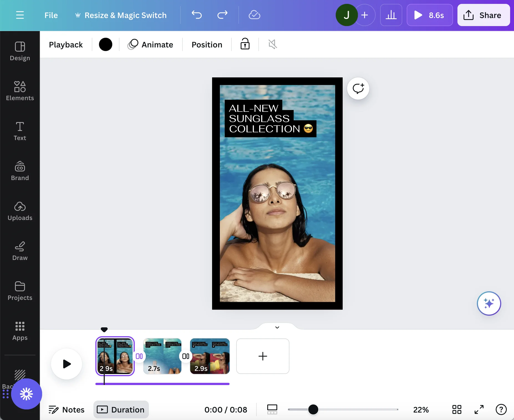Select the Draw tool

coord(20,251)
